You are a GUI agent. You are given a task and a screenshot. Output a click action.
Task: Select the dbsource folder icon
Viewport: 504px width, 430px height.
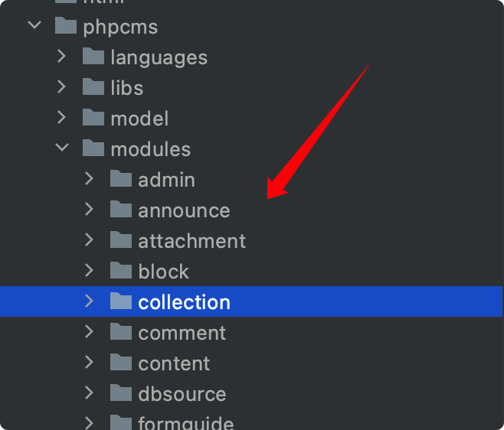(121, 393)
